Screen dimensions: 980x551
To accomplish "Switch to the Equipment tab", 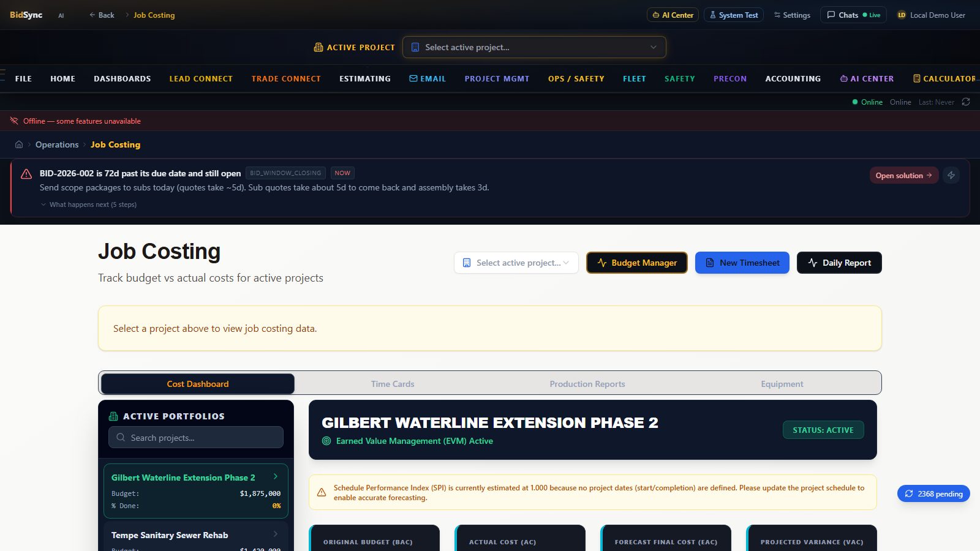I will [x=782, y=384].
